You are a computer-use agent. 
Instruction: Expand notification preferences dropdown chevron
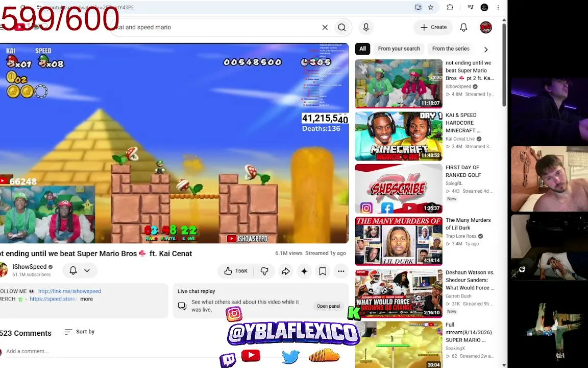(x=87, y=270)
